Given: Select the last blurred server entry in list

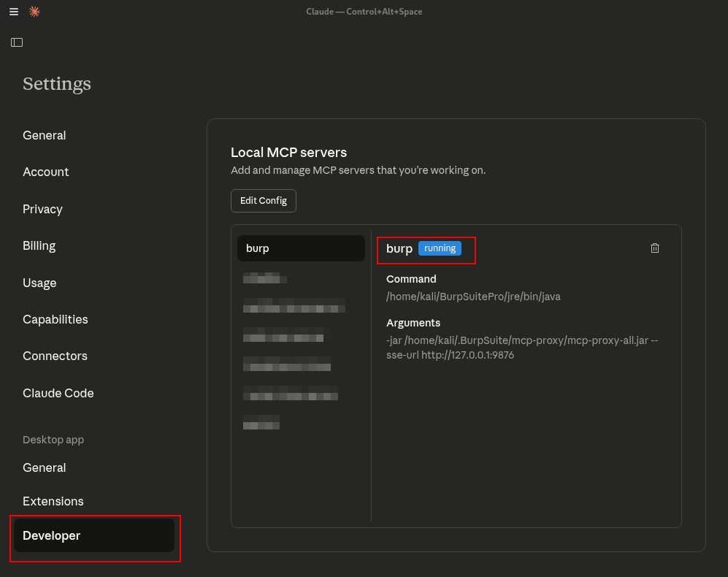Looking at the screenshot, I should tap(261, 422).
